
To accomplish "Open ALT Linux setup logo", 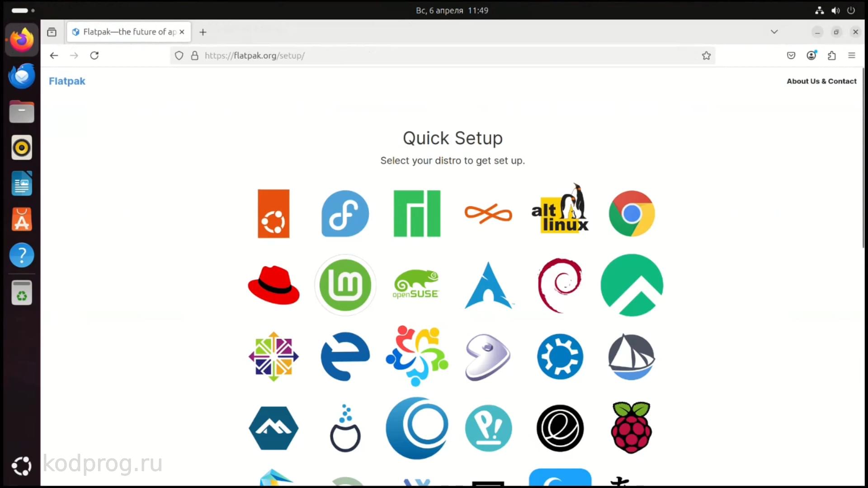I will (x=560, y=209).
